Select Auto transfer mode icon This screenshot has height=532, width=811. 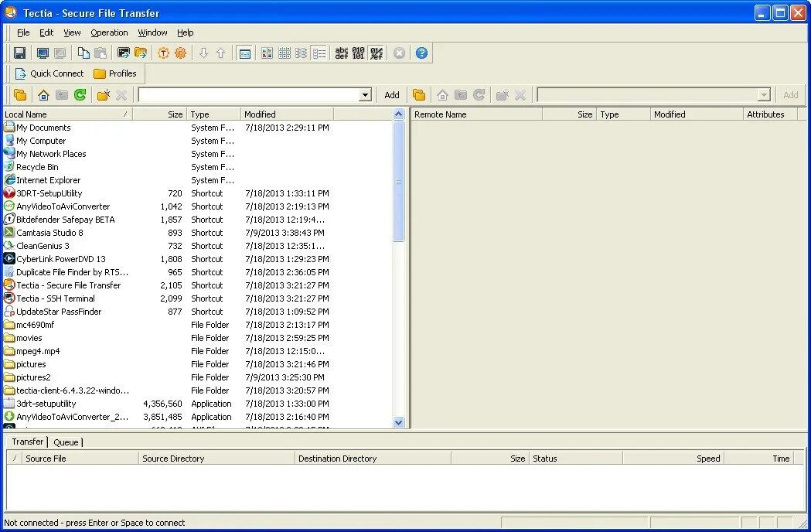[377, 53]
